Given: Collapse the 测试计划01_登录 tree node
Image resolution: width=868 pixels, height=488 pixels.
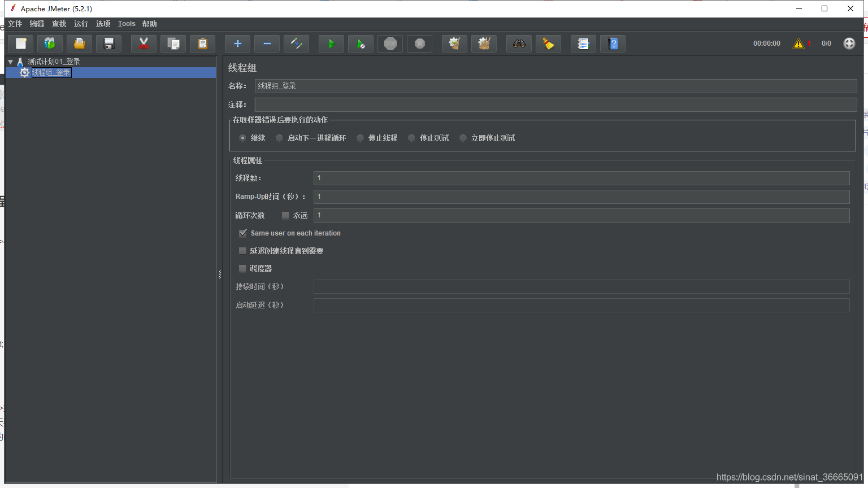Looking at the screenshot, I should [x=10, y=62].
